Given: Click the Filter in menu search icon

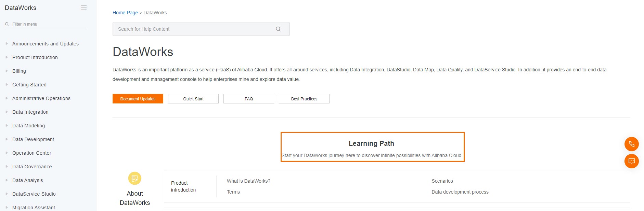Looking at the screenshot, I should point(7,24).
